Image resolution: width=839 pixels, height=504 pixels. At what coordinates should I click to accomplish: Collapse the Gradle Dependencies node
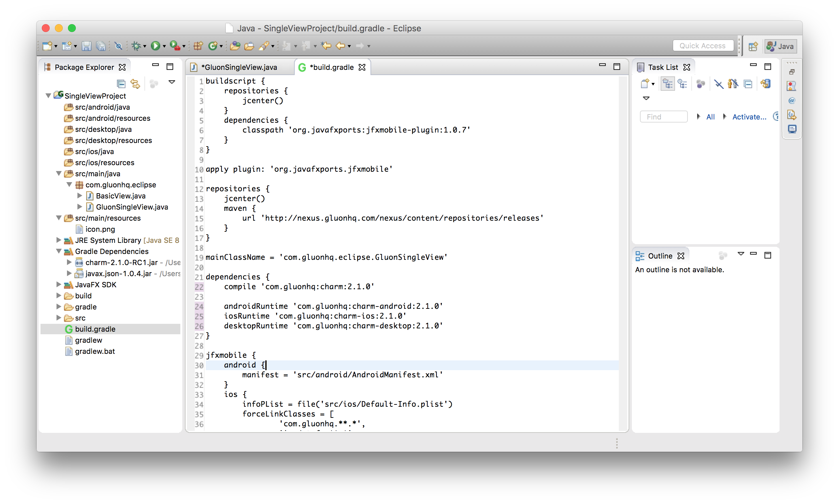click(x=59, y=251)
